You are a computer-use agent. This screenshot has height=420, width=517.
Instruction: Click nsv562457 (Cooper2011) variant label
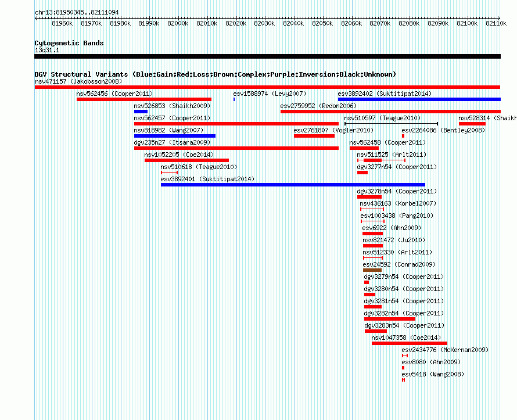(172, 118)
